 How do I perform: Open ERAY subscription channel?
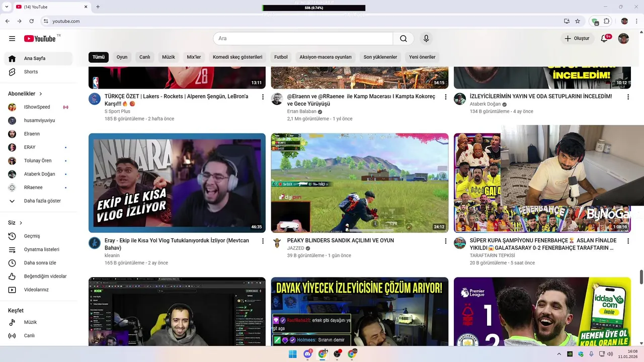tap(38, 147)
